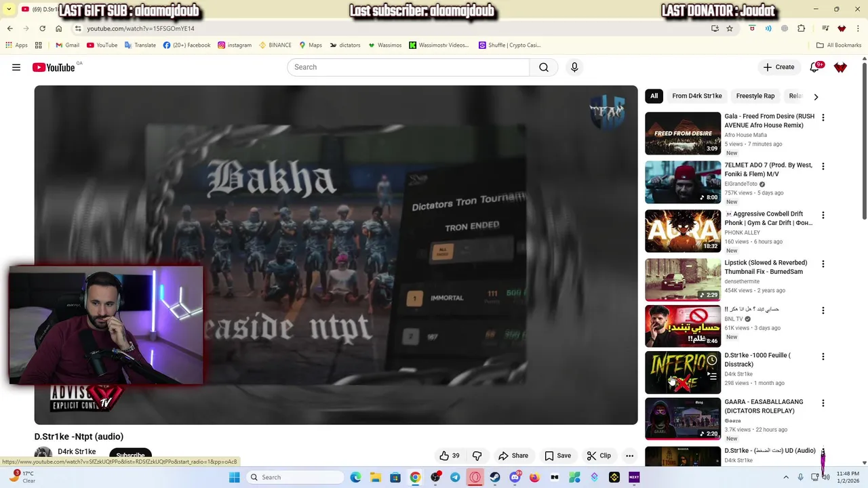Open Steam from the taskbar
The width and height of the screenshot is (868, 488).
pyautogui.click(x=495, y=477)
